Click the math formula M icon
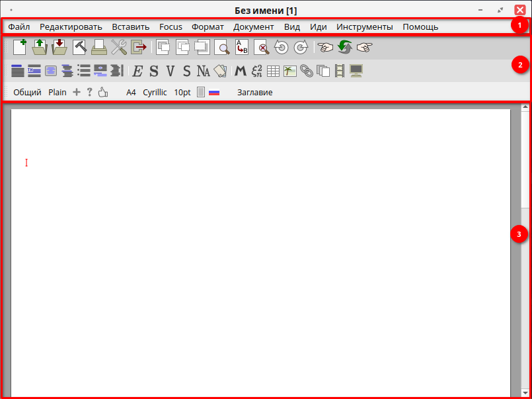The height and width of the screenshot is (399, 532). (240, 71)
